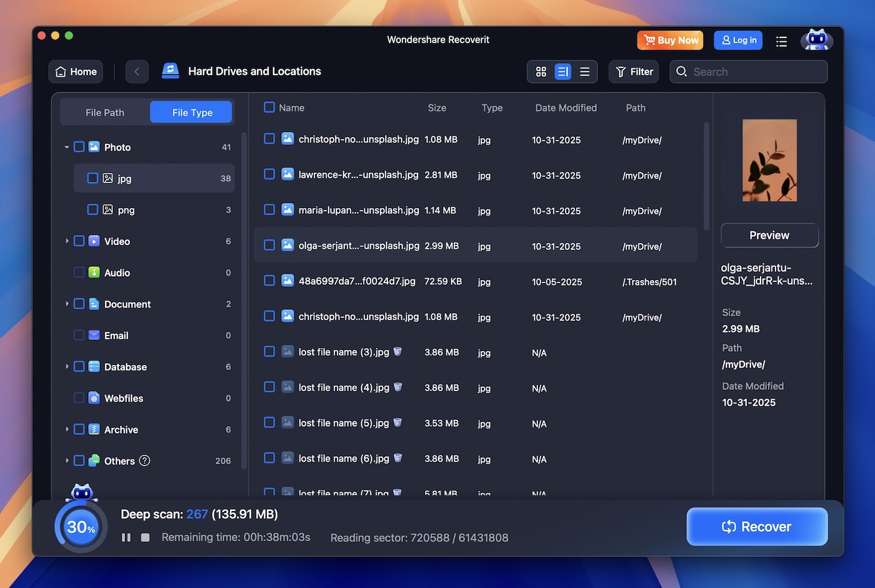Open the Filter panel
Screen dimensions: 875x588
click(633, 71)
